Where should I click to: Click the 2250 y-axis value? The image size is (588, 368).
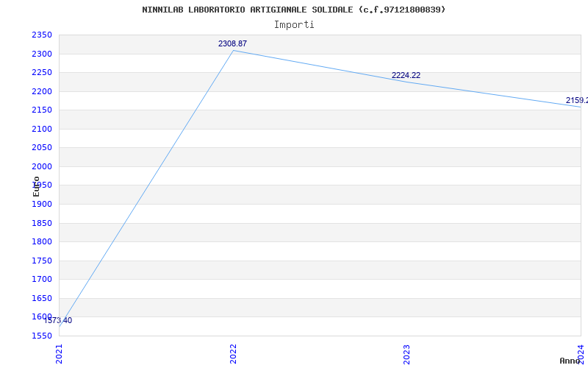click(42, 72)
